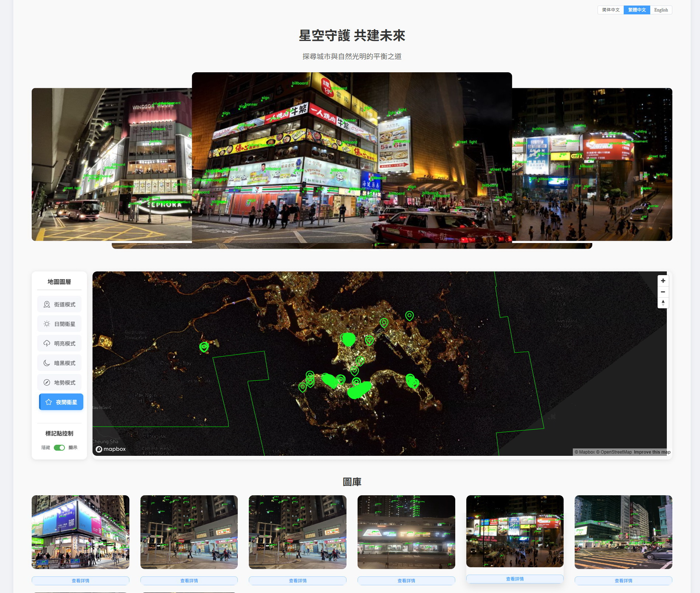Click the compass icon for 地勢模式
Viewport: 700px width, 593px height.
click(x=47, y=382)
